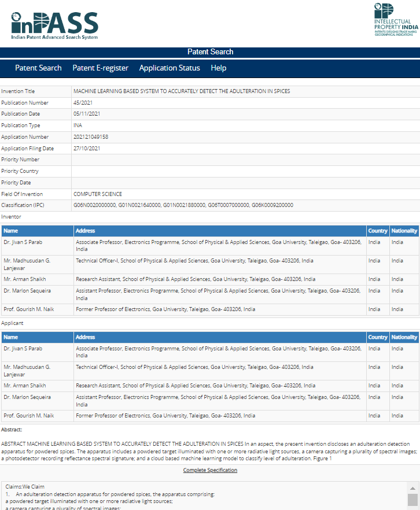Screen dimensions: 420x510
Task: Open the Patent E-register menu item
Action: click(101, 68)
